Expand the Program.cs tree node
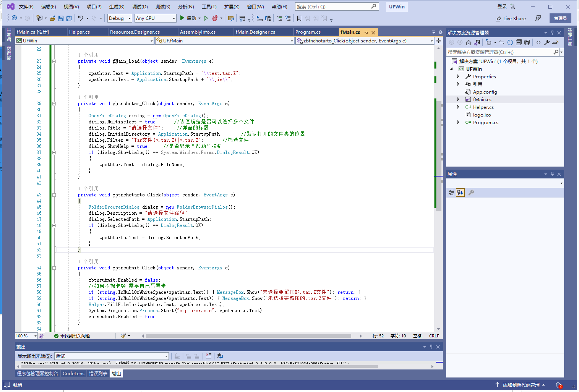The image size is (579, 392). pyautogui.click(x=458, y=122)
